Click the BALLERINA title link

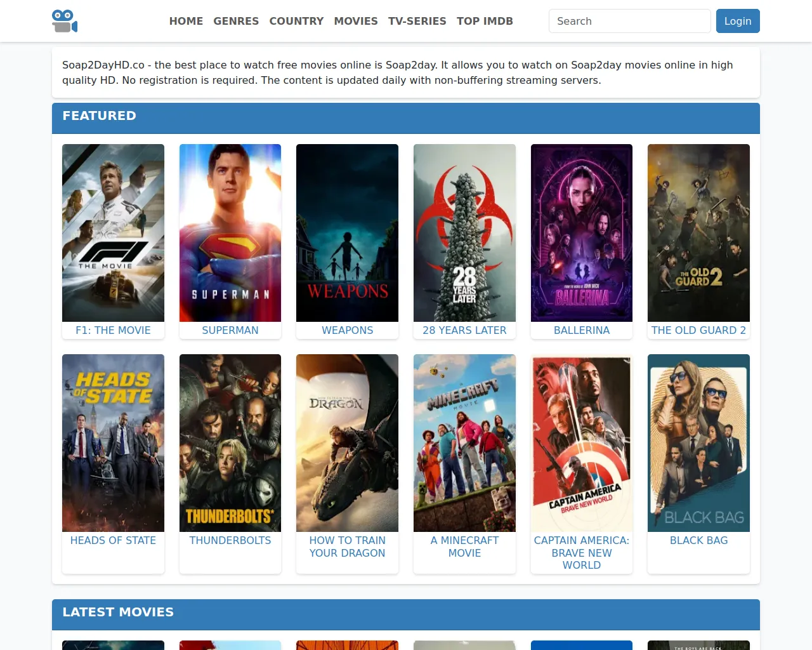582,330
